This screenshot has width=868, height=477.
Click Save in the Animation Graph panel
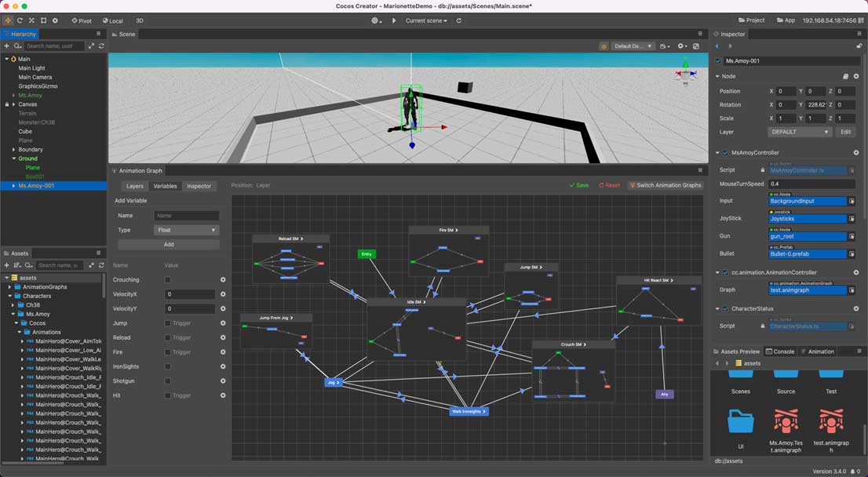[578, 186]
